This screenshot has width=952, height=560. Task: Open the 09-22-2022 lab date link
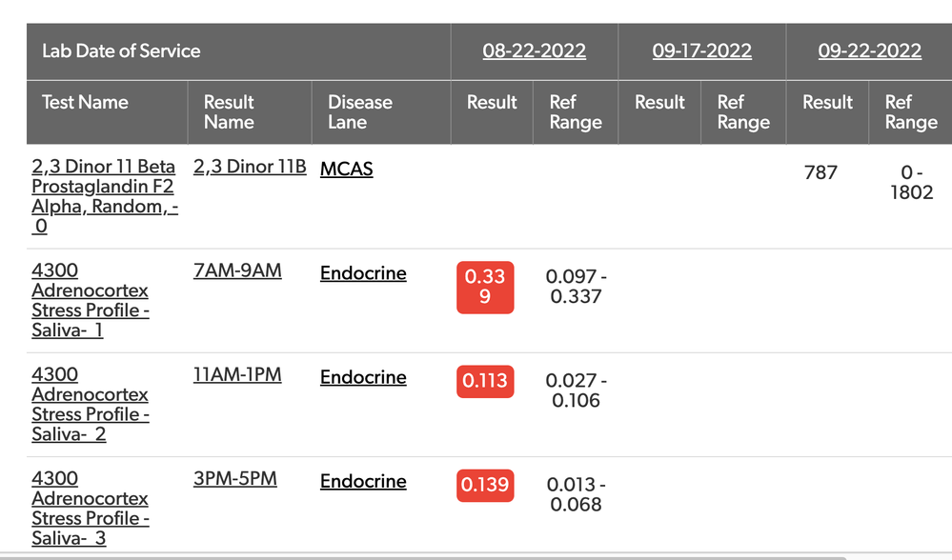point(869,51)
